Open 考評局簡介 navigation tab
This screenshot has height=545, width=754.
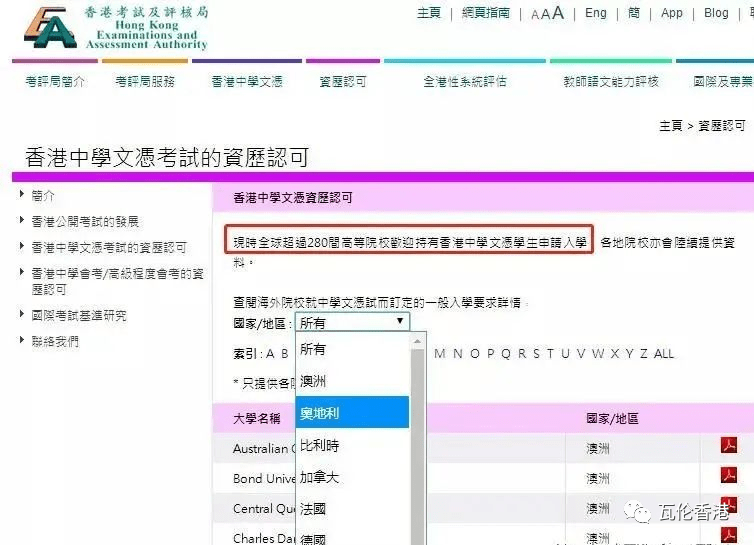pyautogui.click(x=55, y=82)
